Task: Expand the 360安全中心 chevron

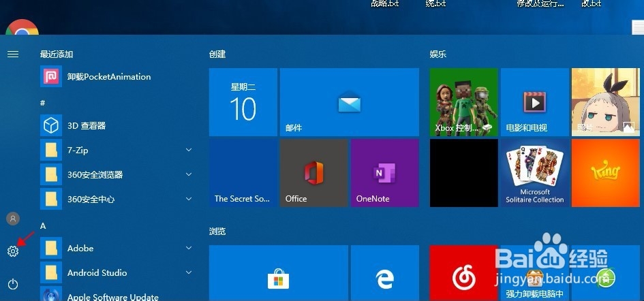Action: click(189, 199)
